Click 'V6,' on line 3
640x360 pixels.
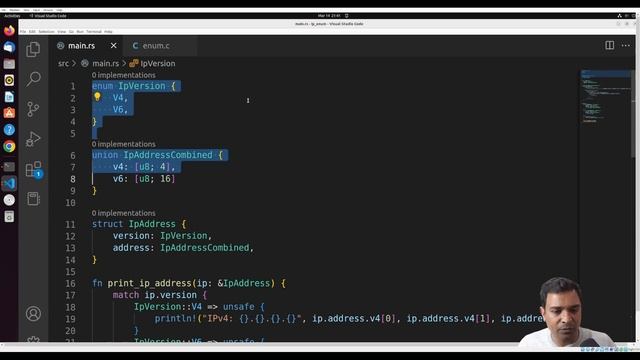click(120, 109)
